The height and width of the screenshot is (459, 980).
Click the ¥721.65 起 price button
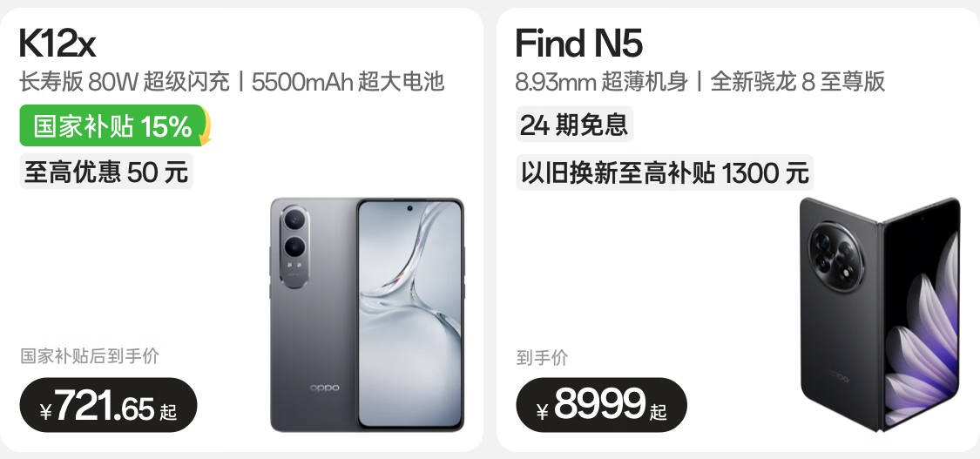tap(109, 405)
